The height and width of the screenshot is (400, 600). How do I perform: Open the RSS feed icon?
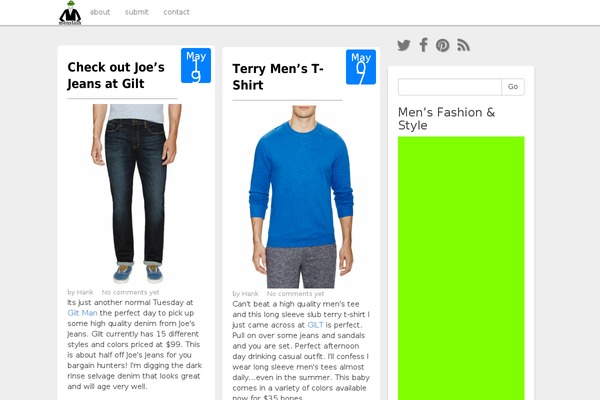tap(463, 45)
